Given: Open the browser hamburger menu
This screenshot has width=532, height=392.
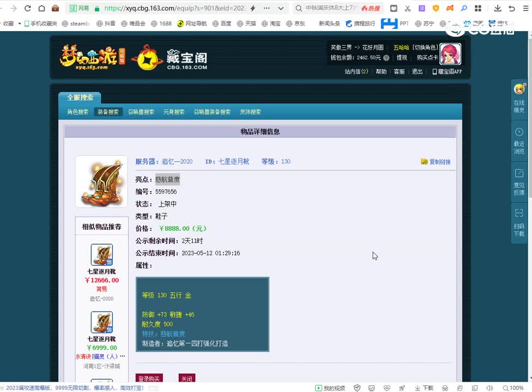Looking at the screenshot, I should click(x=525, y=8).
